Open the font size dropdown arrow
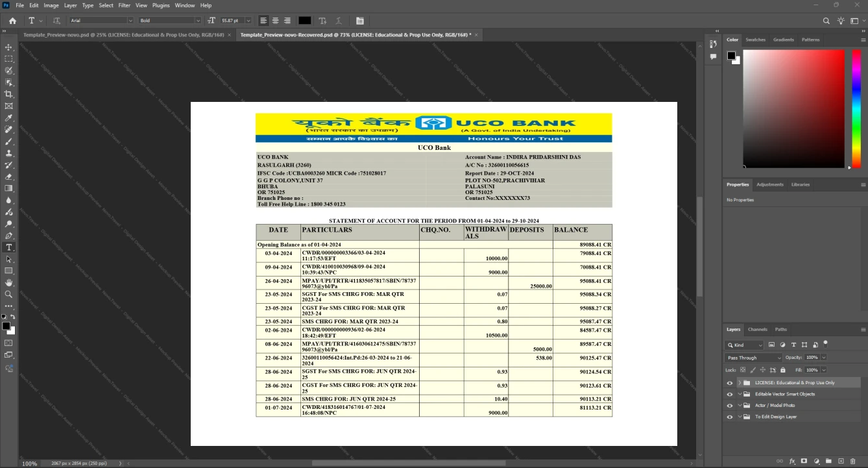The width and height of the screenshot is (868, 468). (248, 21)
